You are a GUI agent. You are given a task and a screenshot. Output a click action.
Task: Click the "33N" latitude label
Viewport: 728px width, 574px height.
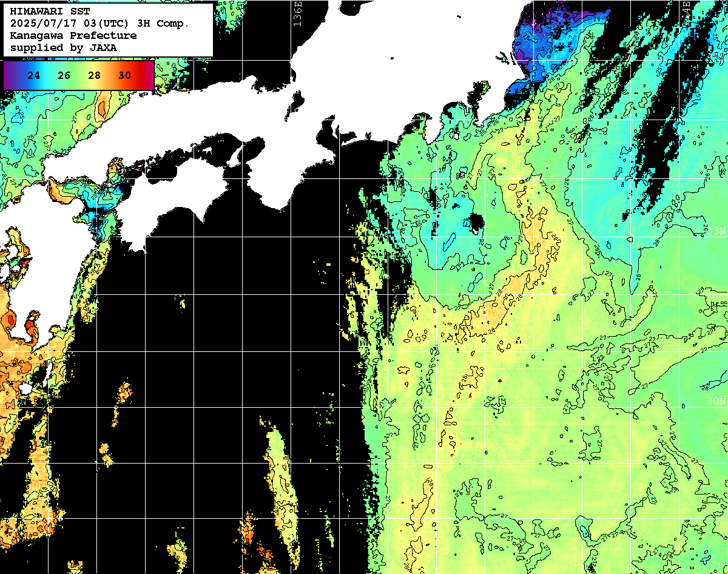[x=716, y=231]
